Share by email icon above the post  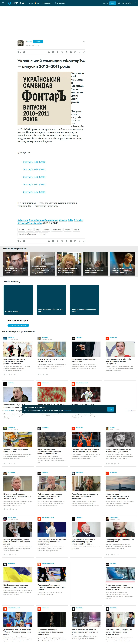75,52
